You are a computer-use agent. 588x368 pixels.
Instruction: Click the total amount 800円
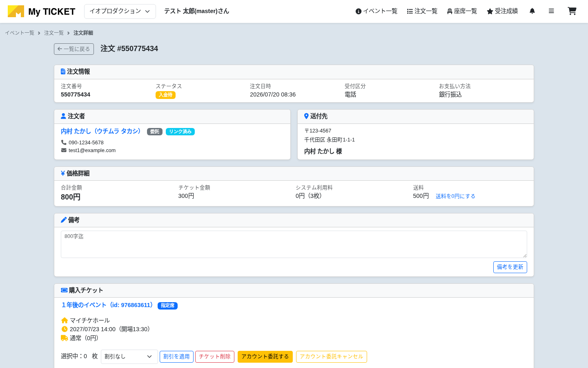(71, 197)
